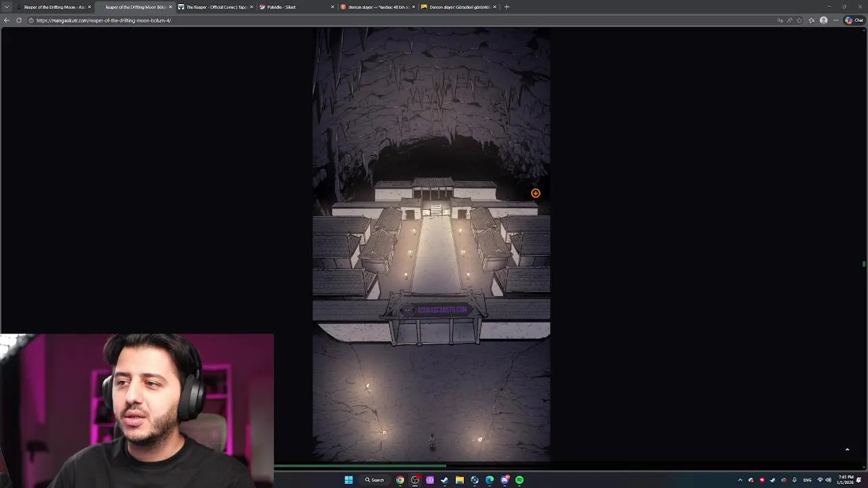
Task: Close the demon slayer Yandex tab
Action: click(414, 7)
